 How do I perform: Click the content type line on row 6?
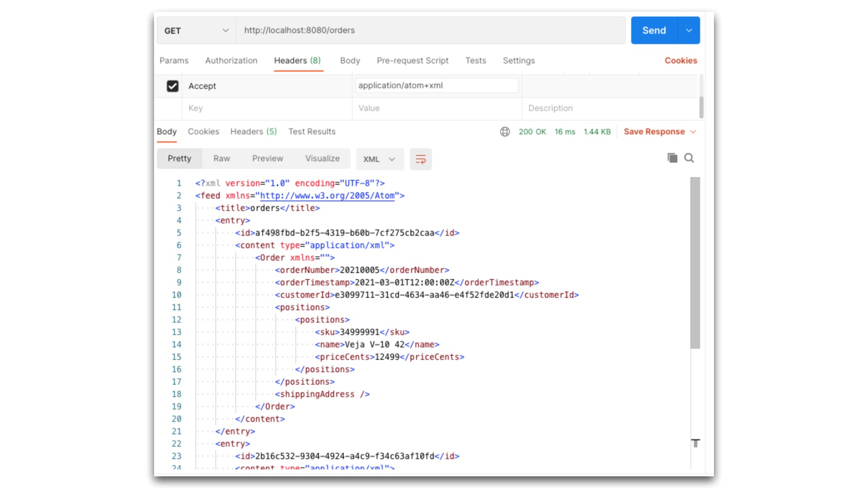[315, 246]
